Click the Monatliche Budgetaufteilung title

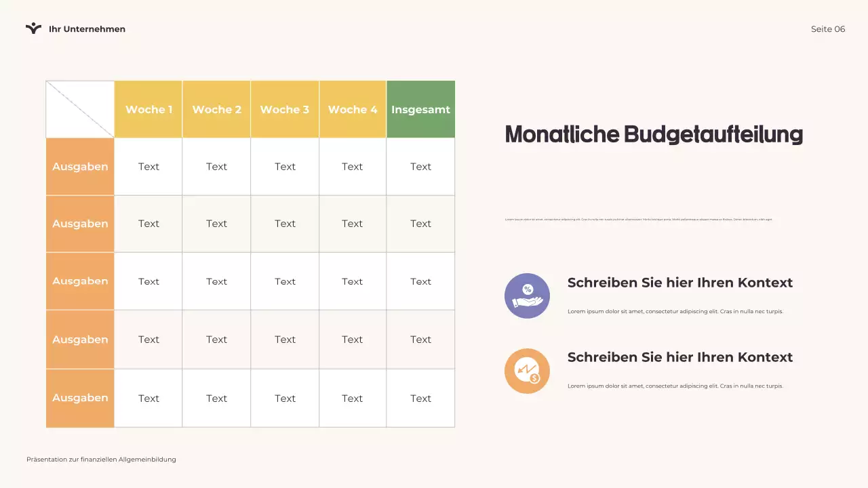654,134
